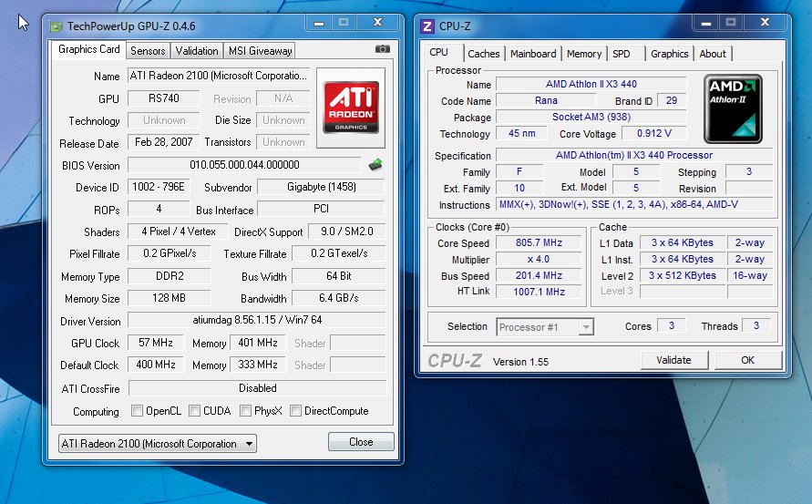812x504 pixels.
Task: Click the GPU Clock 57 MHz value
Action: point(155,343)
